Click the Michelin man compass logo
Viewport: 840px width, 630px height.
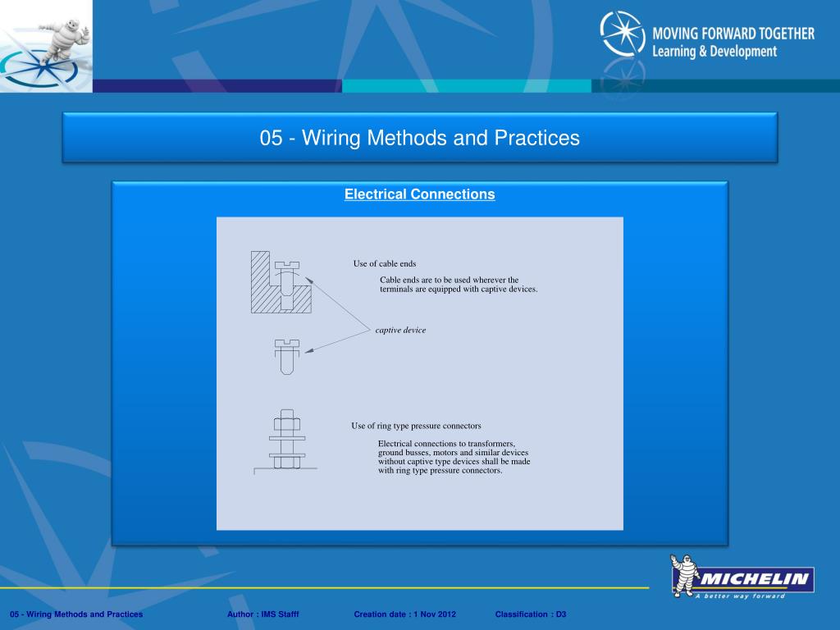tap(46, 46)
